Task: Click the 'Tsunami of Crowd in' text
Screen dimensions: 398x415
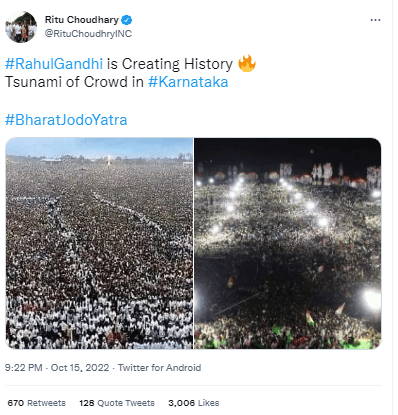Action: click(x=74, y=82)
